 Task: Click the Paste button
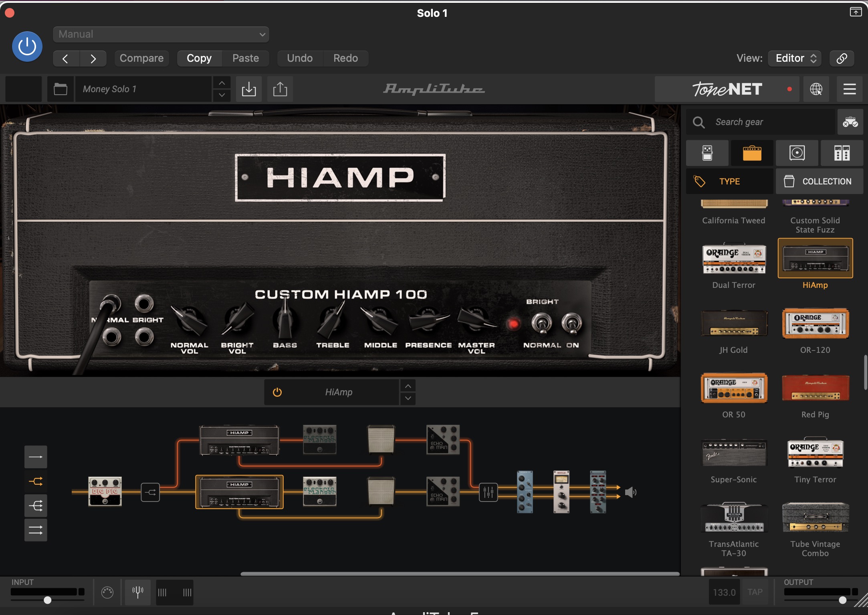tap(246, 59)
